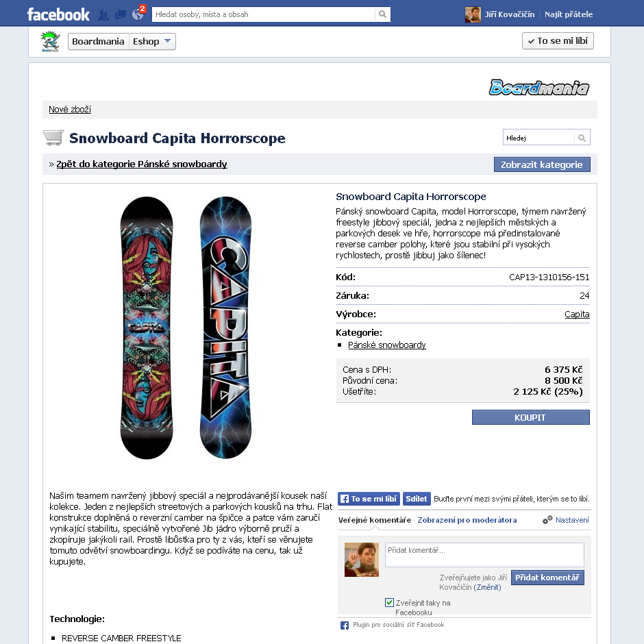The width and height of the screenshot is (644, 644).
Task: Click the shopping cart icon beside title
Action: click(x=53, y=138)
